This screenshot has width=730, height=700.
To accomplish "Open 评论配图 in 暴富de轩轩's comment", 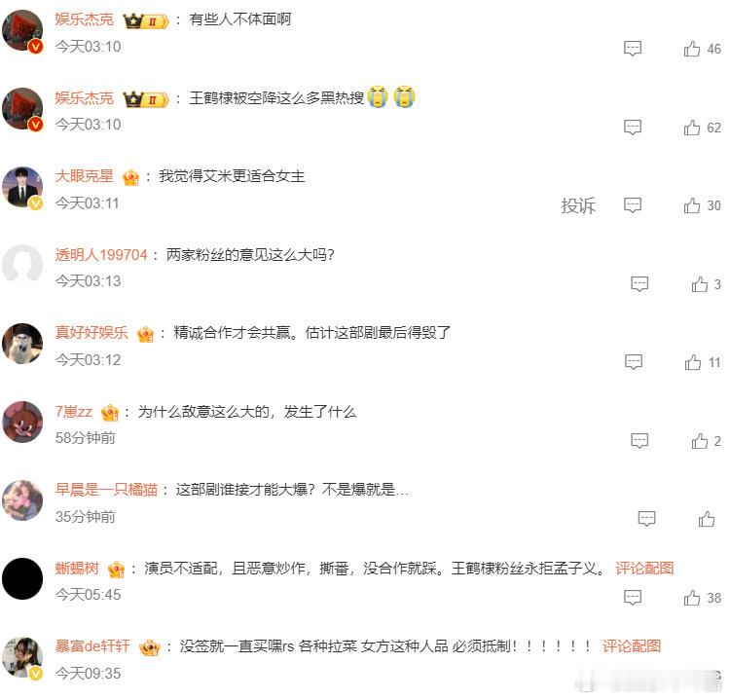I will pos(632,645).
